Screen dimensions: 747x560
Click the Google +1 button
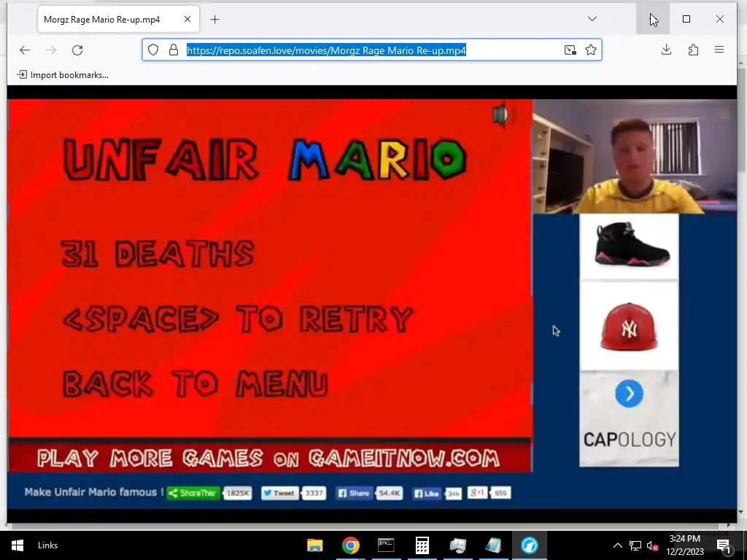[x=477, y=493]
